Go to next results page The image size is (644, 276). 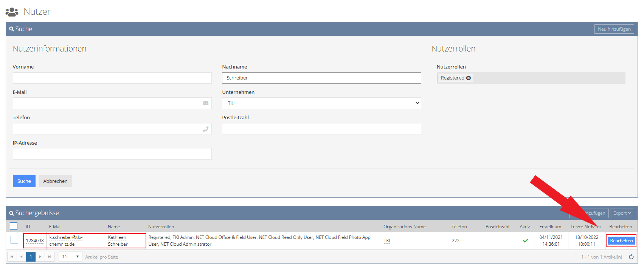click(40, 257)
